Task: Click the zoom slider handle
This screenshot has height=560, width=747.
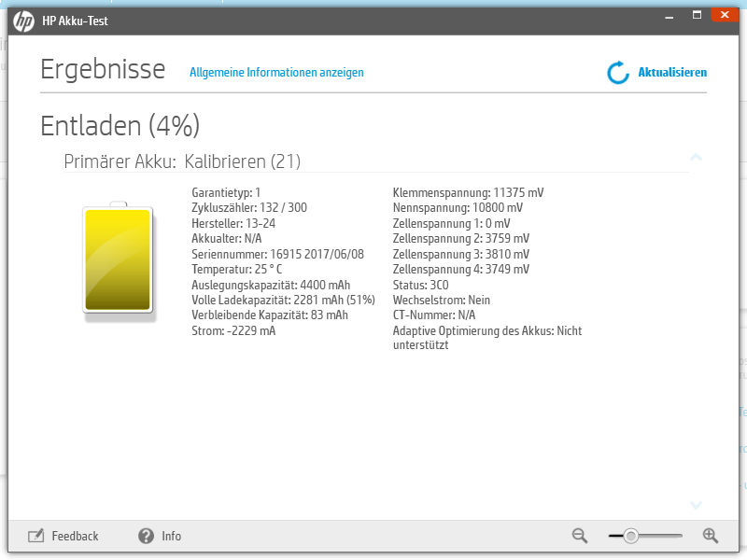Action: point(631,536)
